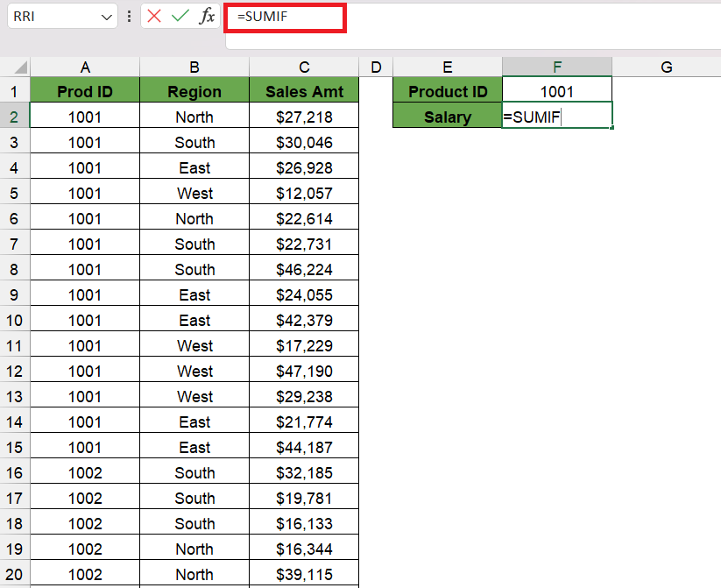The height and width of the screenshot is (588, 721).
Task: Select row 2 header
Action: point(14,117)
